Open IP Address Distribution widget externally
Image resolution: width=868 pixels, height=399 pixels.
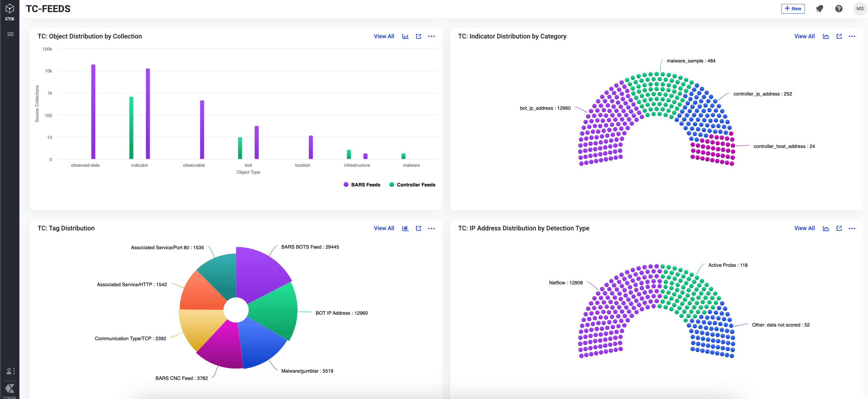pyautogui.click(x=839, y=228)
